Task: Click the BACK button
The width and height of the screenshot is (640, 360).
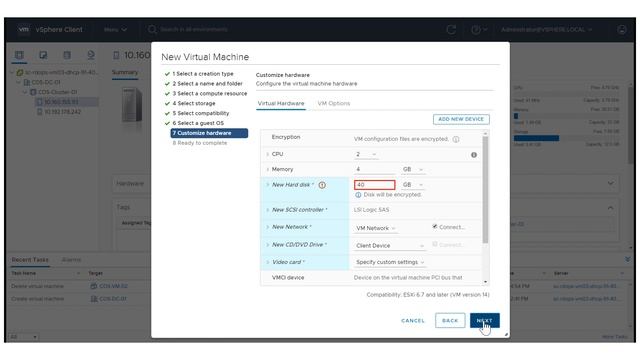Action: [450, 320]
